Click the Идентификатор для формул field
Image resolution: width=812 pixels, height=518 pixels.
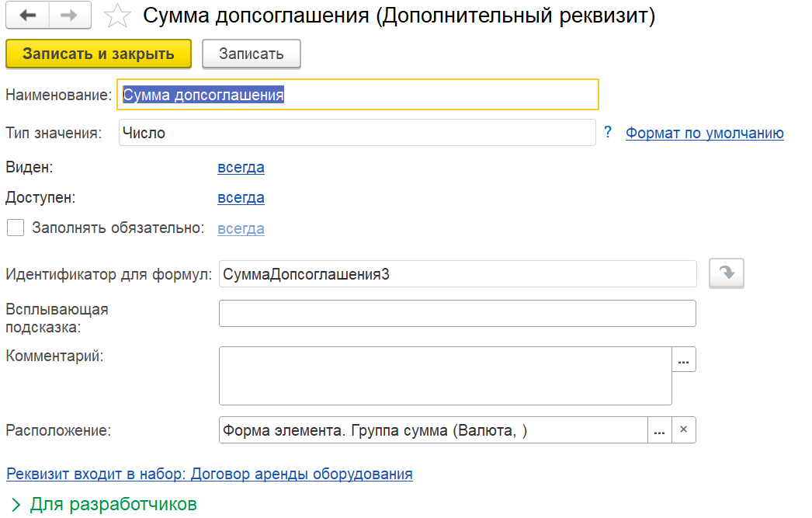(457, 274)
